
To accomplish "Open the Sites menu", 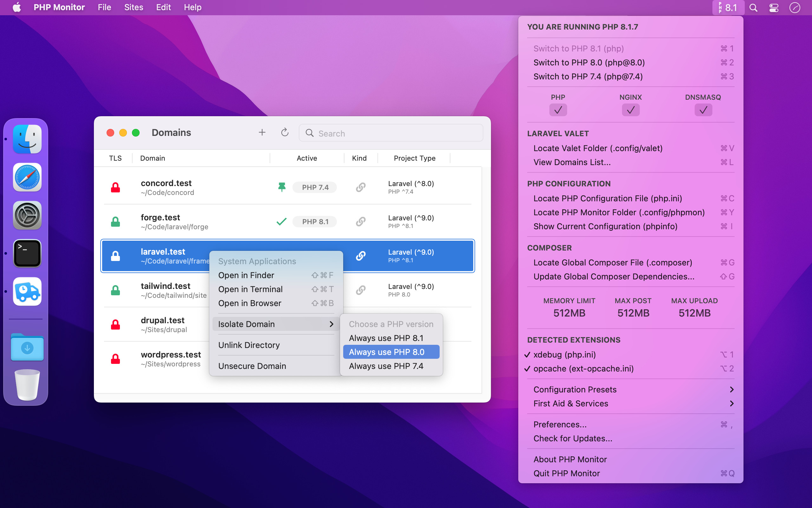I will (x=134, y=7).
